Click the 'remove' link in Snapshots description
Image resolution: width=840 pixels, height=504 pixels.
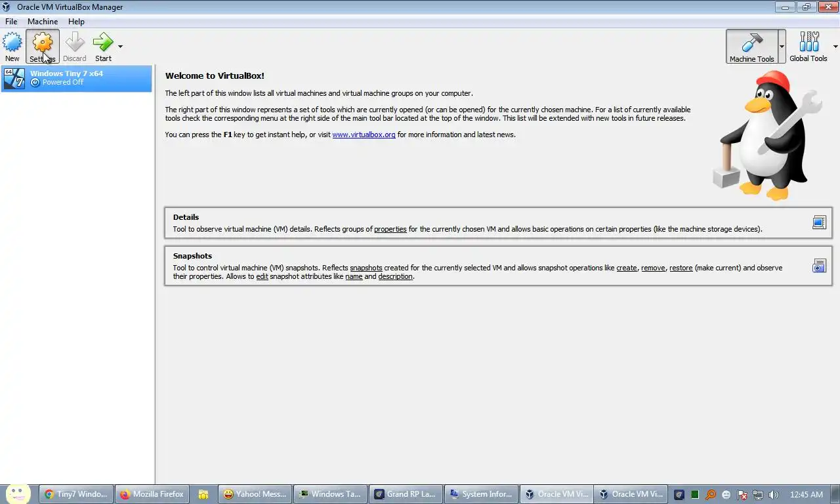[x=653, y=268]
